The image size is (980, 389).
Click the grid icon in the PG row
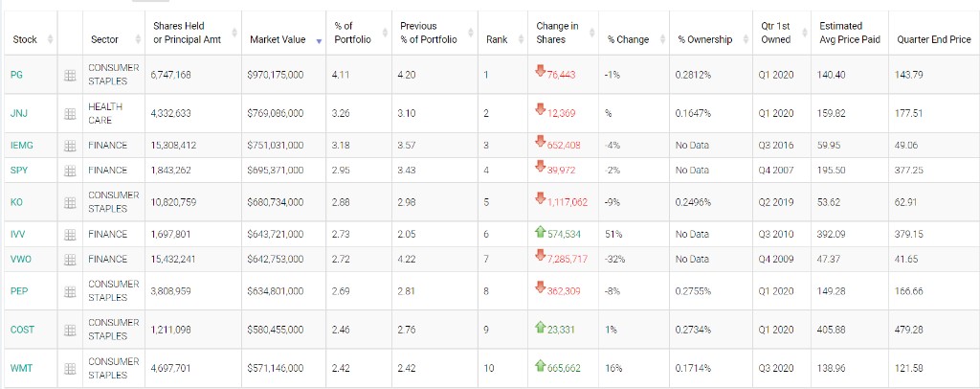[x=70, y=75]
